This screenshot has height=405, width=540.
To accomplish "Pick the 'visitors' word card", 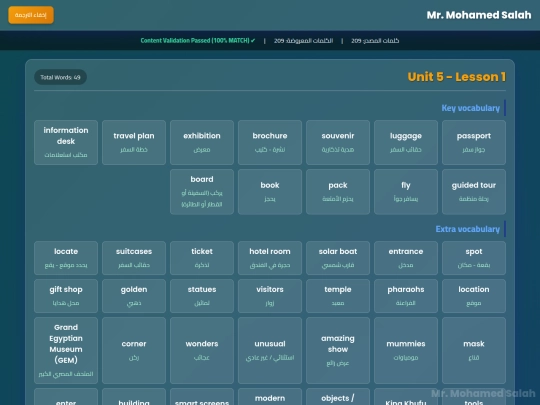I will coord(270,296).
